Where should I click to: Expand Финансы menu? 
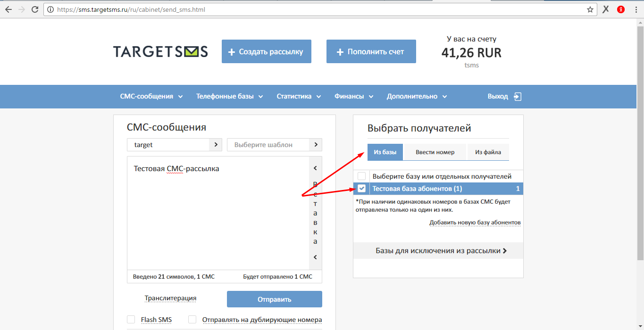[354, 96]
